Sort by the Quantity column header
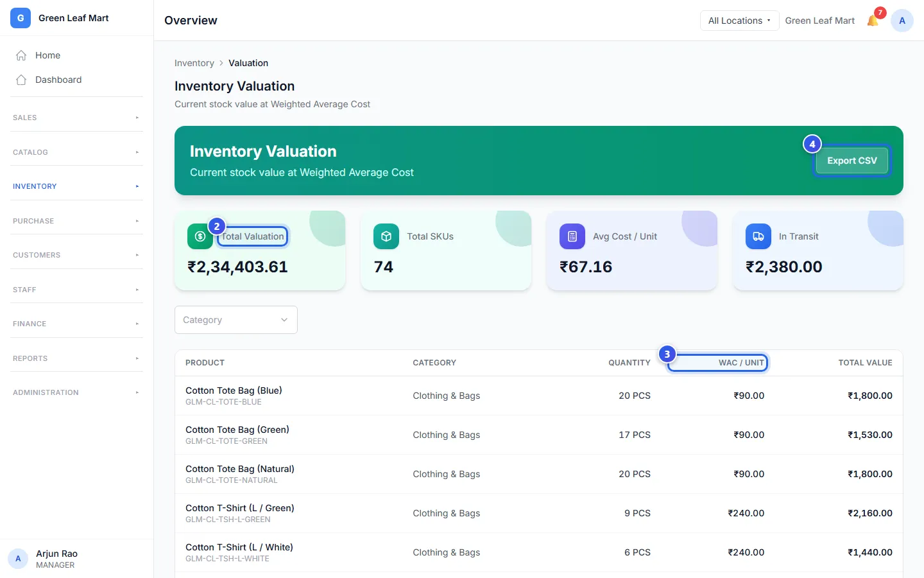This screenshot has width=924, height=578. 629,363
